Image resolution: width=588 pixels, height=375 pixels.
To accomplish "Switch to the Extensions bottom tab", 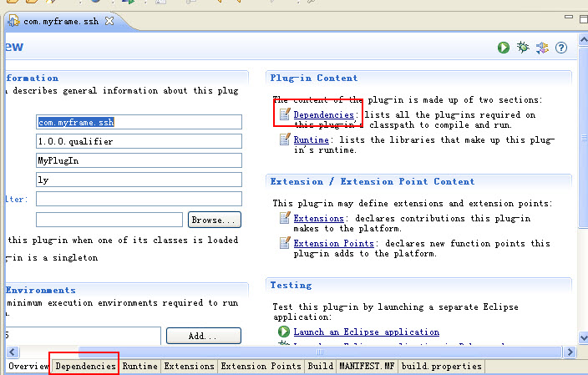I will pos(189,367).
